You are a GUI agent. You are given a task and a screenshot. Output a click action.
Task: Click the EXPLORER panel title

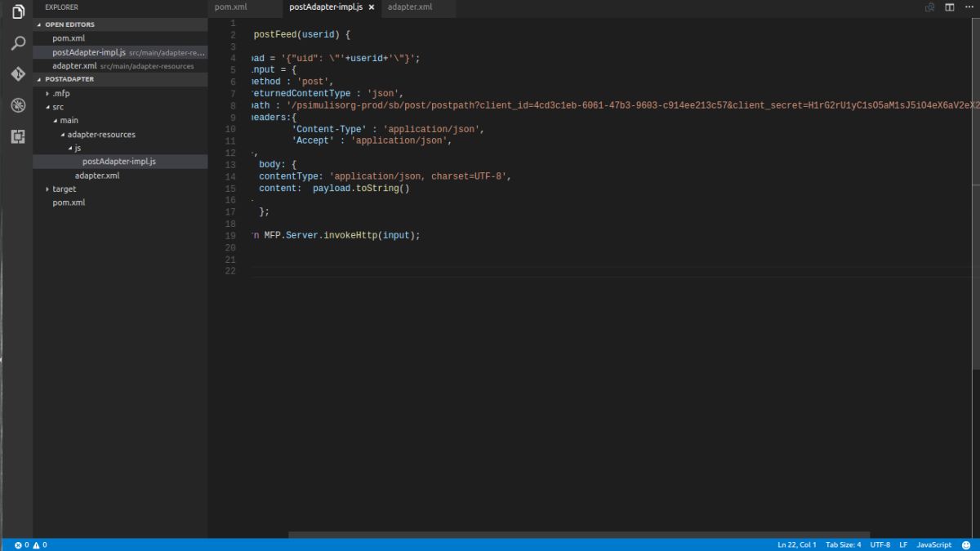coord(61,7)
